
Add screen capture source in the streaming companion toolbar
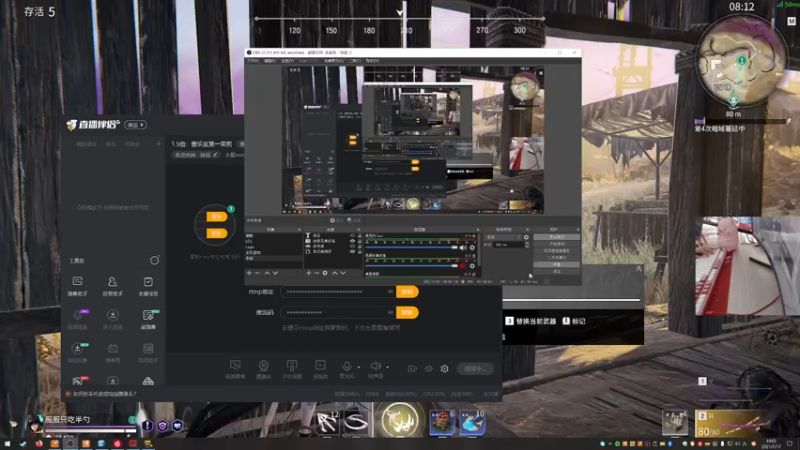[x=235, y=366]
